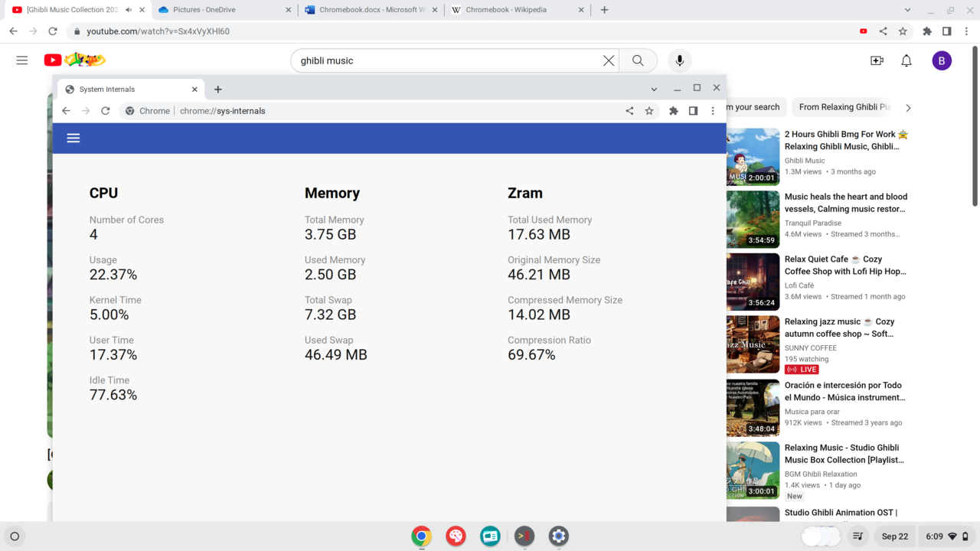Open 2 Hours Ghibli Bmg thumbnail
This screenshot has width=980, height=551.
(x=753, y=157)
